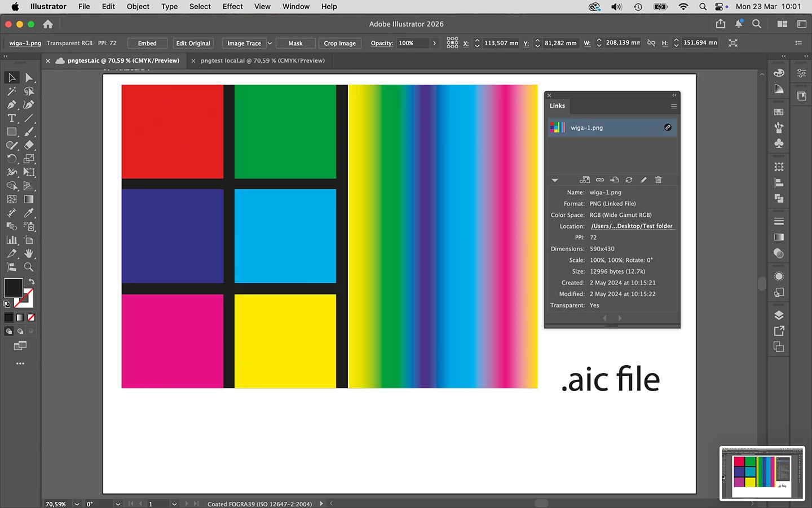This screenshot has width=812, height=508.
Task: Pick the Hand tool
Action: coord(29,253)
